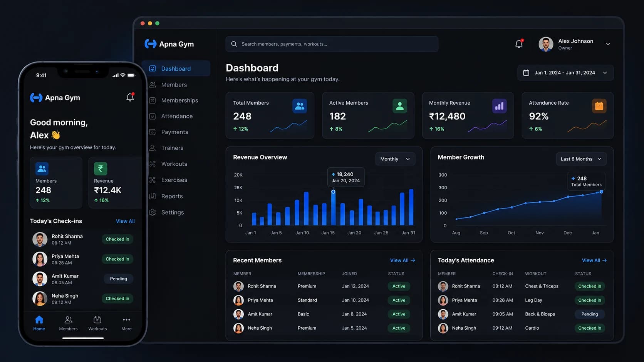Click the highlighted Jan 20 revenue bar marker

click(x=333, y=192)
